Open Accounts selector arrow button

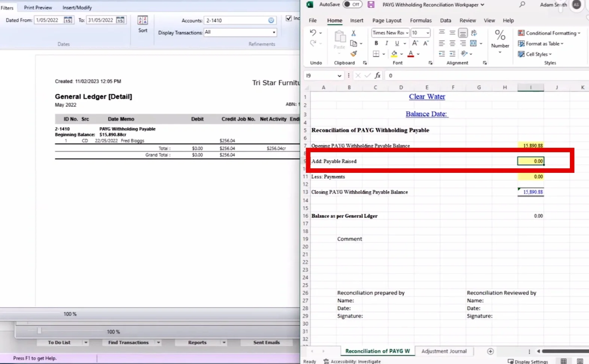(x=271, y=20)
